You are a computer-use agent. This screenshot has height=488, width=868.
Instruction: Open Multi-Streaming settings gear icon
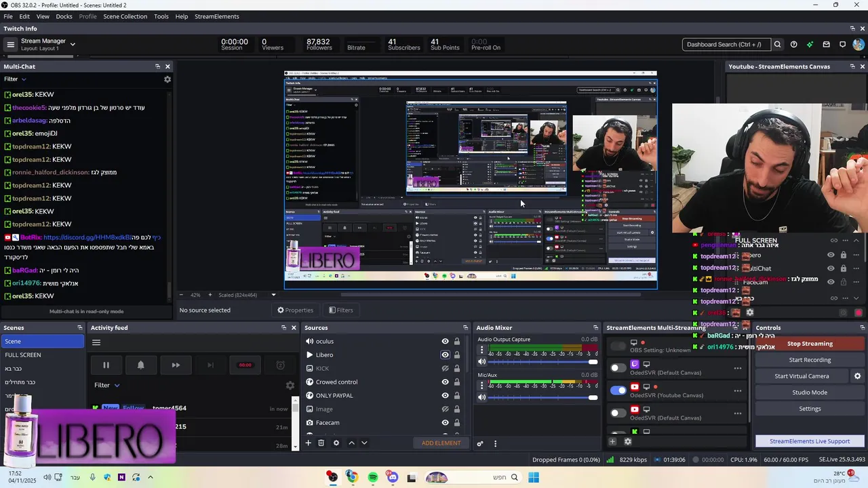coord(628,442)
